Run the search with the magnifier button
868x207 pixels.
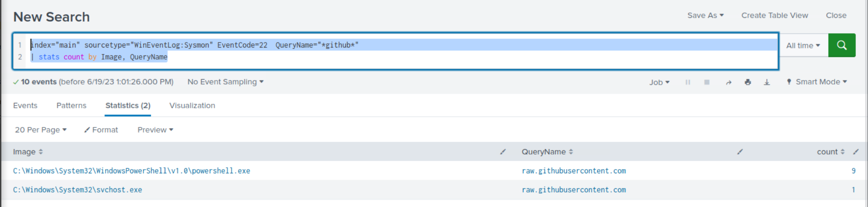click(841, 45)
